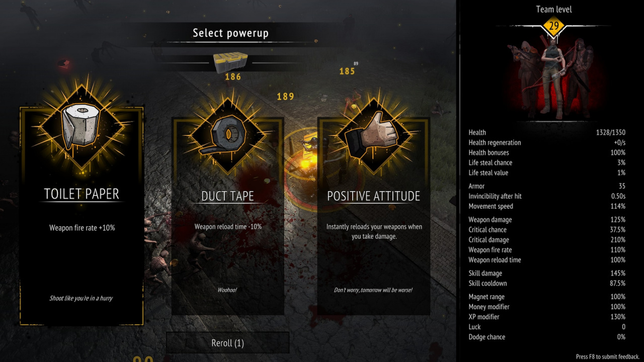Click the Health stat row
The width and height of the screenshot is (644, 362).
pyautogui.click(x=547, y=132)
